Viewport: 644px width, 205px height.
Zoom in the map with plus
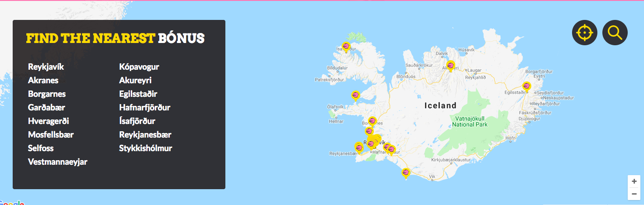634,181
